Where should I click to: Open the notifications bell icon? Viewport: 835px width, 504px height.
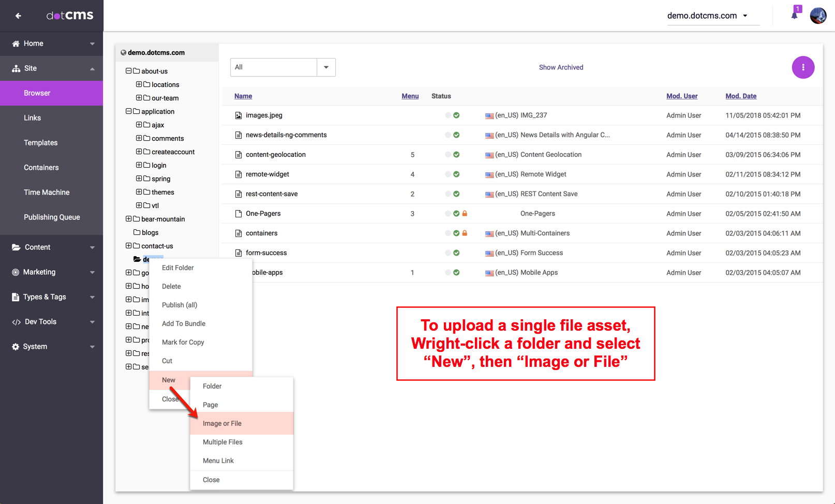pyautogui.click(x=794, y=15)
